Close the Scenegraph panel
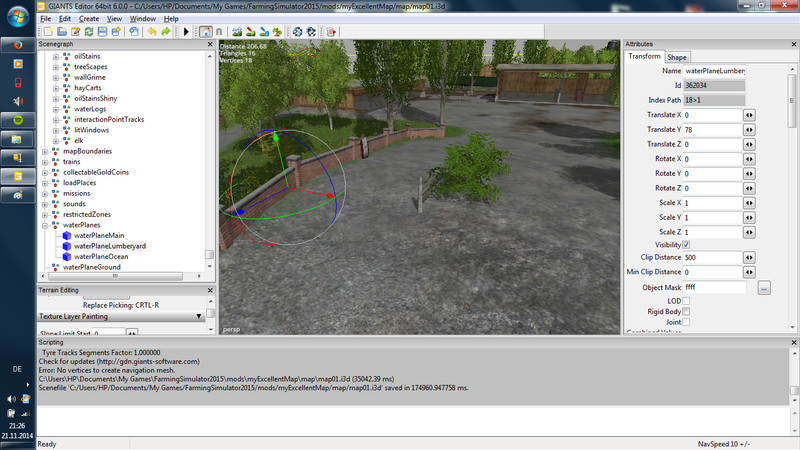Image resolution: width=800 pixels, height=450 pixels. pos(210,44)
